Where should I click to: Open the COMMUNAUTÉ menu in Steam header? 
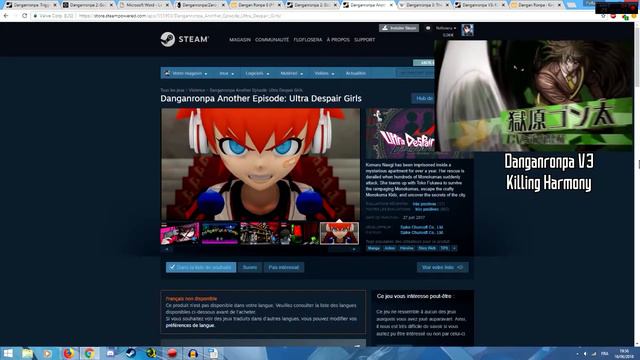272,40
